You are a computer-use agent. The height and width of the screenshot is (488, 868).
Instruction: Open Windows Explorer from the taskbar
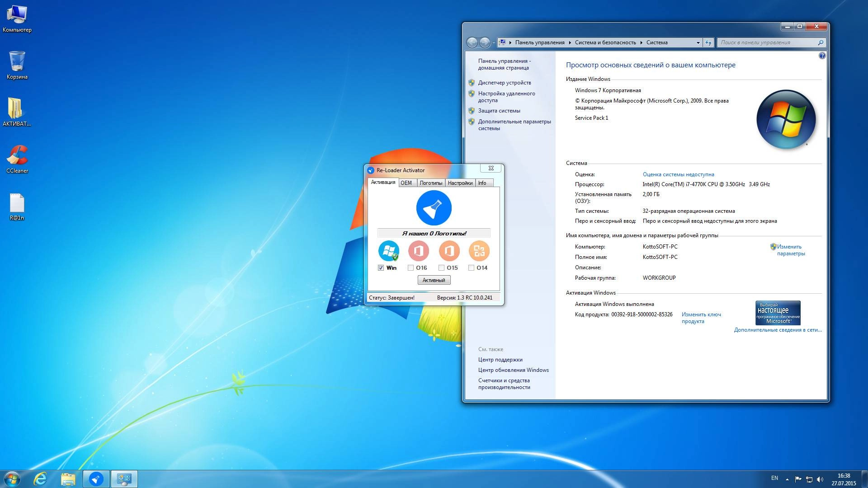tap(68, 479)
